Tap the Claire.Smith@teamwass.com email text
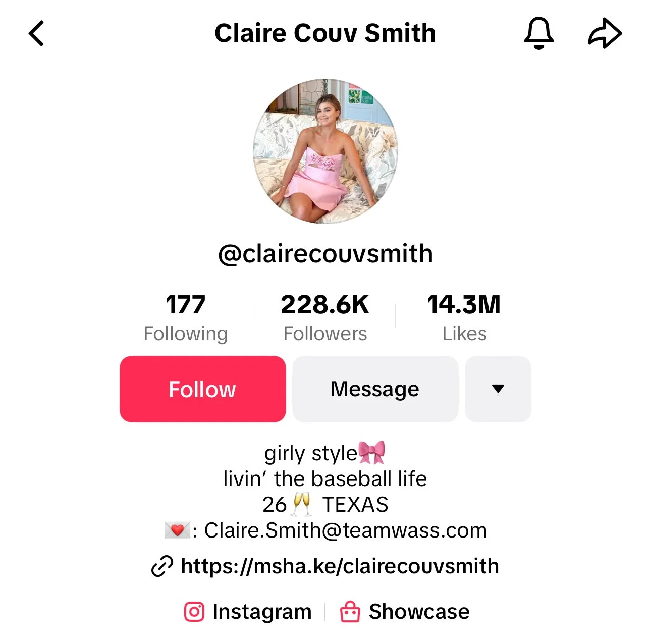 345,530
